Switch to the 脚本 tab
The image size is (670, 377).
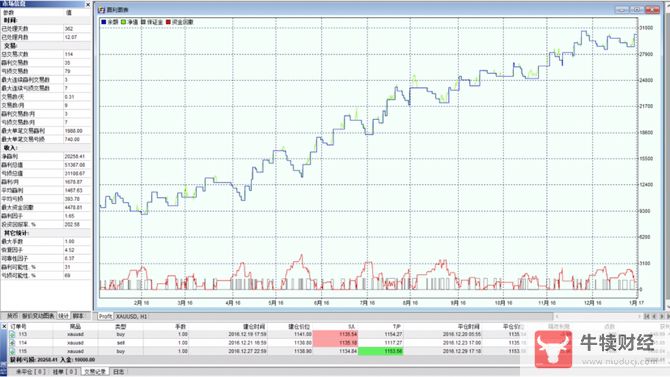[x=78, y=316]
